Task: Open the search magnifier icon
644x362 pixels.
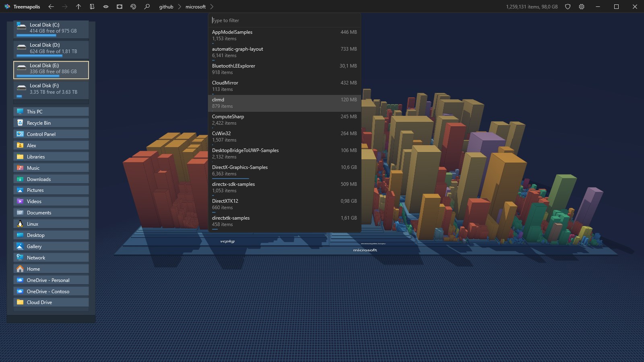Action: pos(147,7)
